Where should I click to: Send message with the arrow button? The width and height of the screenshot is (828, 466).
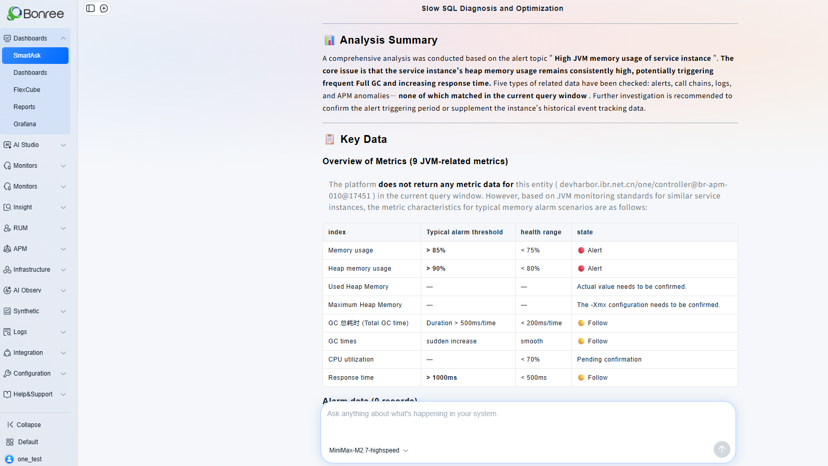[x=721, y=449]
